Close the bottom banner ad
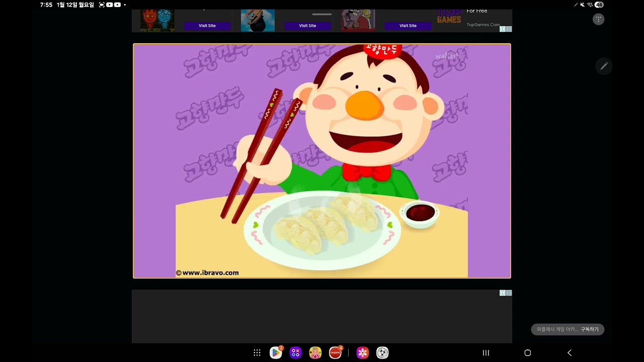This screenshot has height=362, width=644. 509,293
